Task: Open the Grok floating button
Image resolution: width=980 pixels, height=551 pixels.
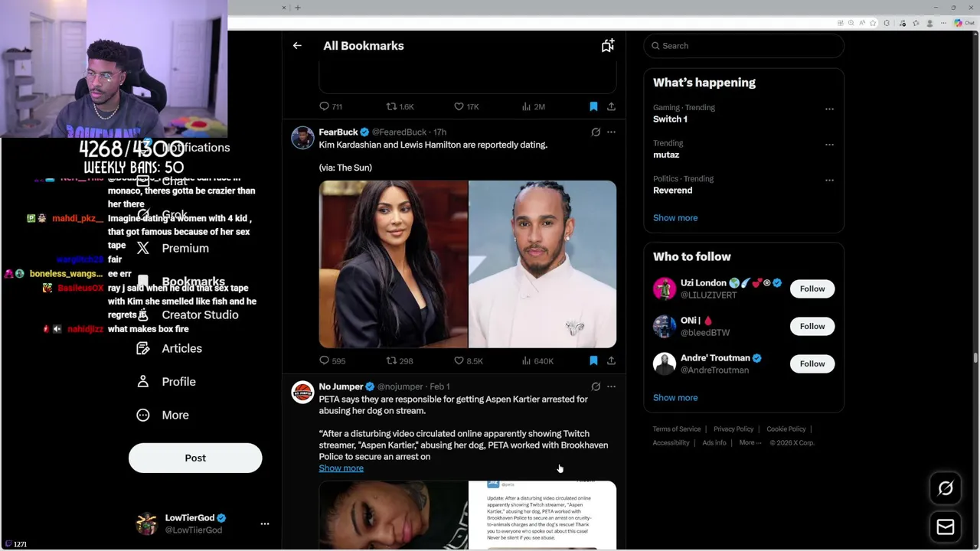Action: [946, 488]
